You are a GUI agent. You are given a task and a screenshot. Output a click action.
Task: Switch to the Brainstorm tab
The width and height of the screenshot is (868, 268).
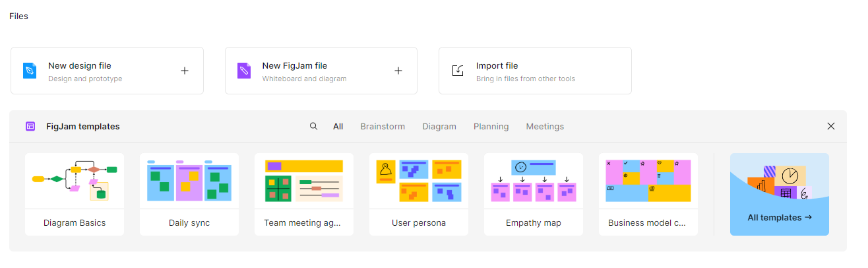383,126
